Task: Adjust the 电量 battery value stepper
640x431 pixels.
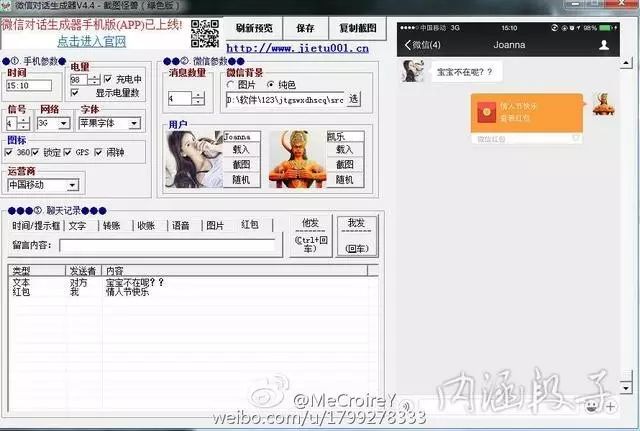Action: (94, 80)
